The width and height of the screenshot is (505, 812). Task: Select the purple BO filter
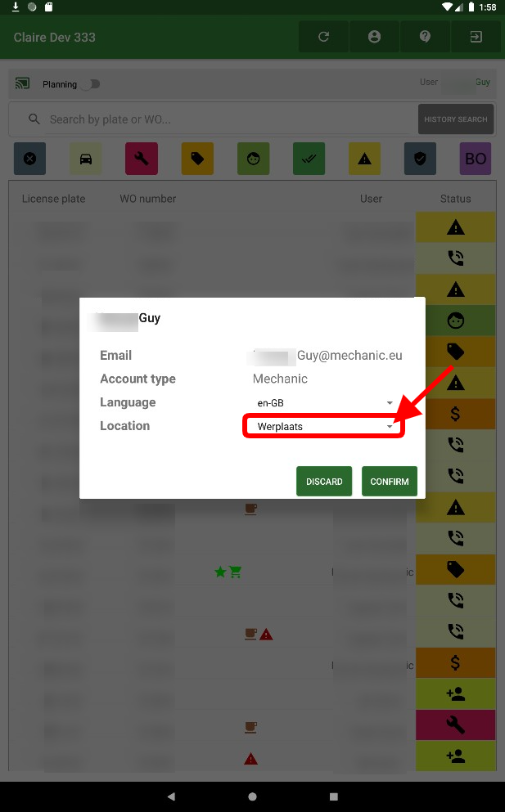(476, 159)
